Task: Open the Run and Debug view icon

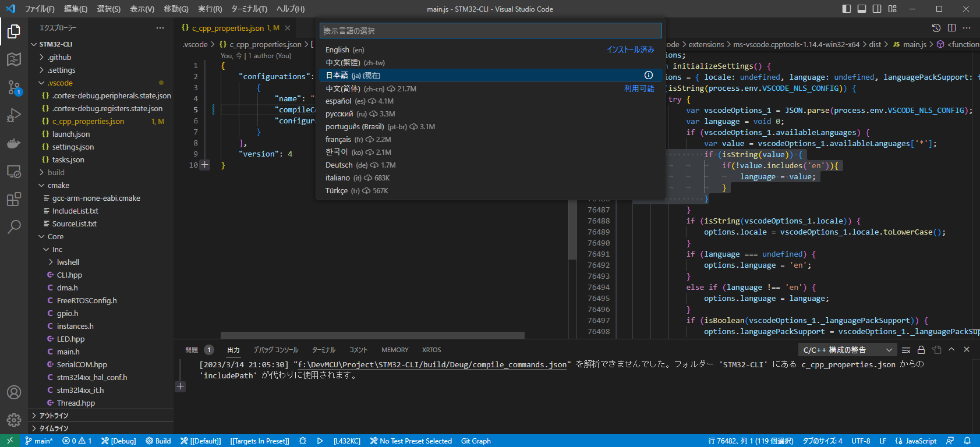Action: point(14,115)
